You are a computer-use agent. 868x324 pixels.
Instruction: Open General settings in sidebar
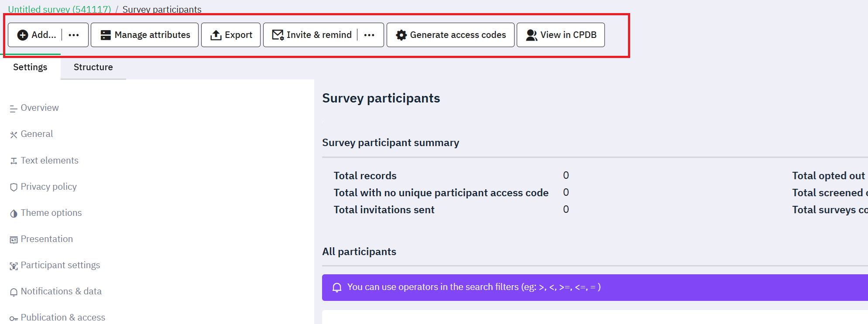click(x=37, y=134)
